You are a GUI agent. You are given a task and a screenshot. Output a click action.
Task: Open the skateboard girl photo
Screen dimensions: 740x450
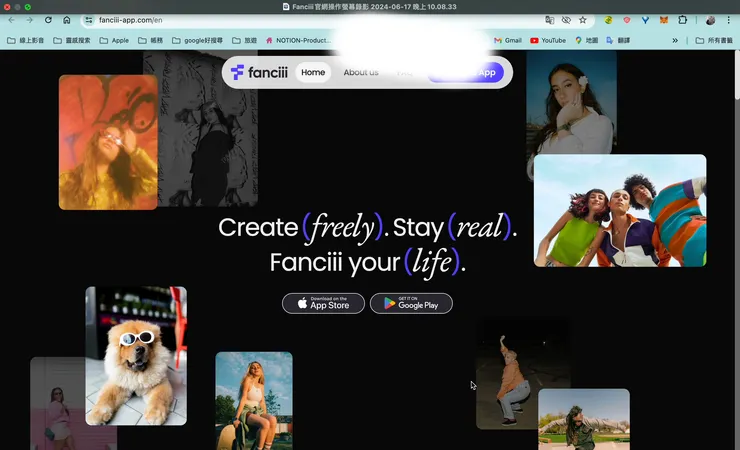254,400
